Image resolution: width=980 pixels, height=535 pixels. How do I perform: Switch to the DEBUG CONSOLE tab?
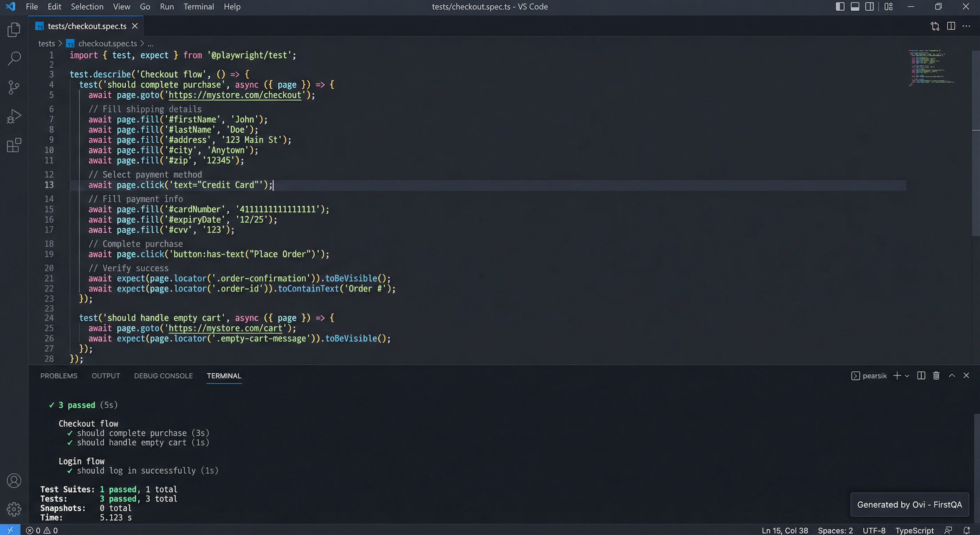(x=163, y=376)
